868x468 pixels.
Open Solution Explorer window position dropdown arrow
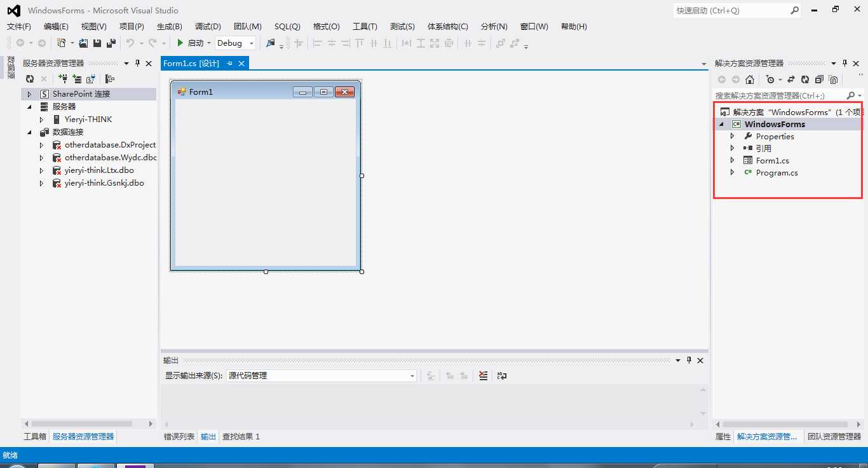(x=834, y=64)
